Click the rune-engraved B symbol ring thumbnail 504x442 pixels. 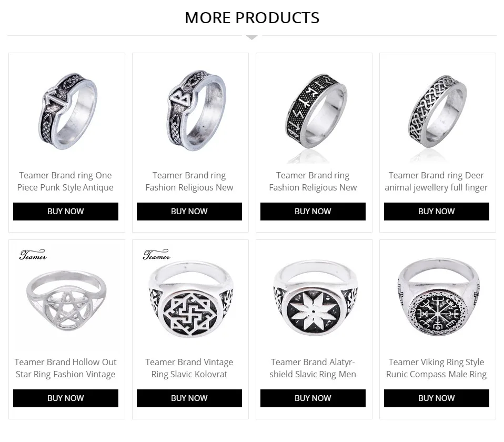(x=190, y=110)
